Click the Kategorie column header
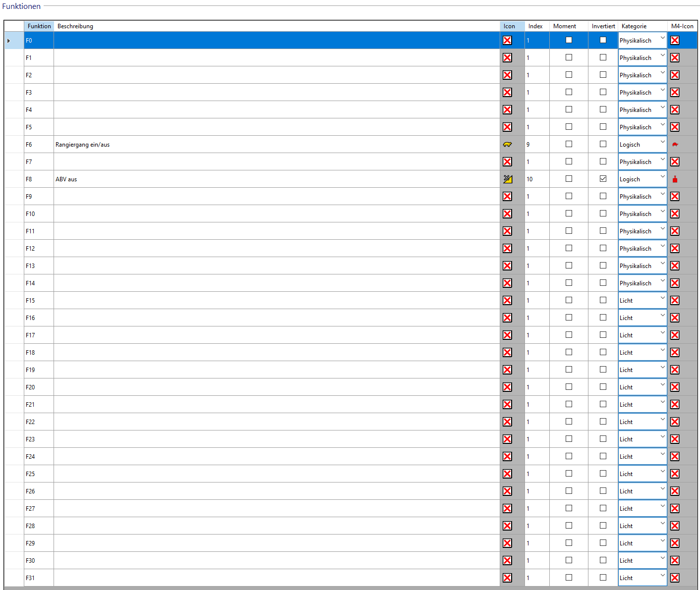The image size is (700, 590). pos(634,26)
